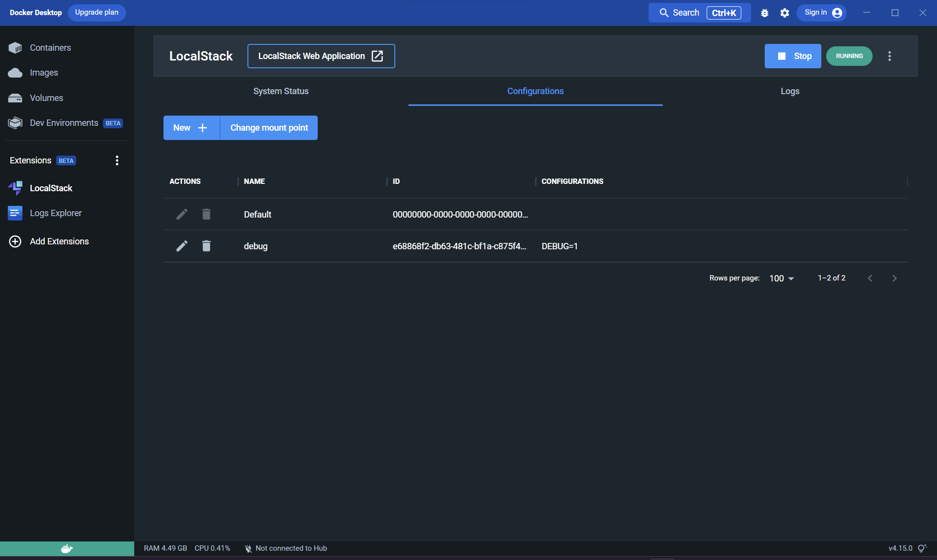
Task: Open Docker settings gear icon
Action: [x=785, y=13]
